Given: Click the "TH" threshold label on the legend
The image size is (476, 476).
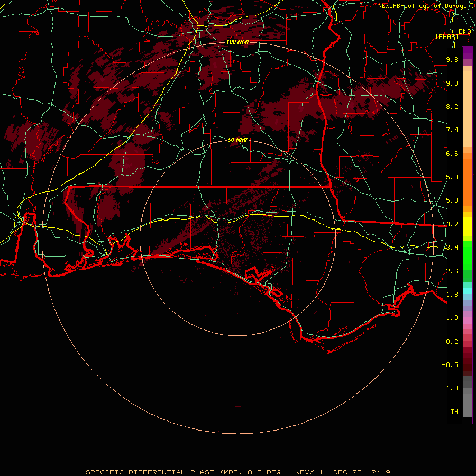Looking at the screenshot, I should click(x=454, y=412).
